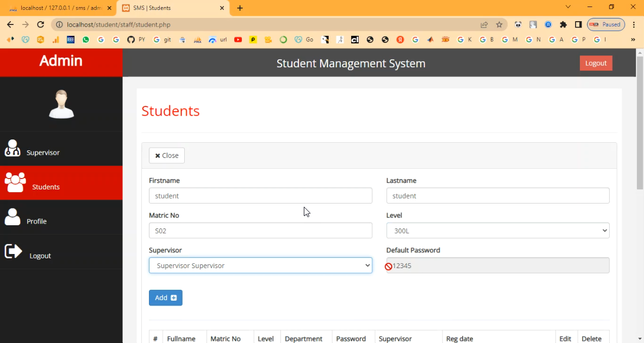Open Supervisor section in sidebar
Image resolution: width=644 pixels, height=343 pixels.
(x=42, y=153)
